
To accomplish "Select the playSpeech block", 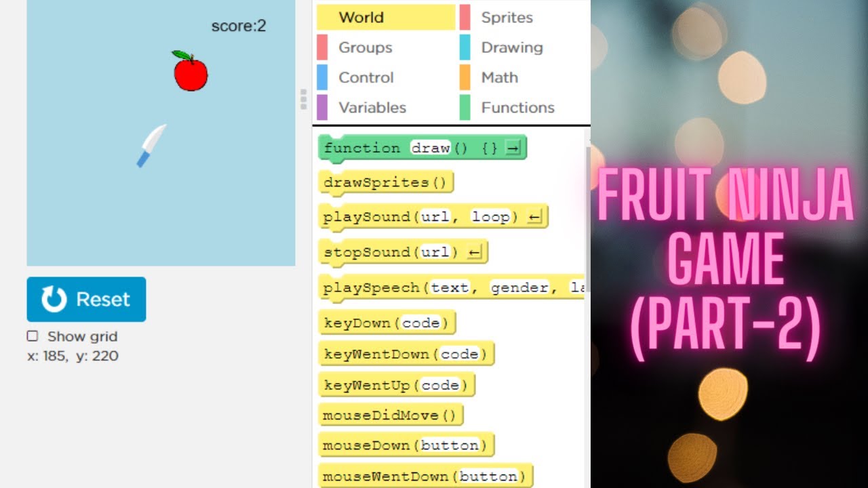I will [451, 287].
